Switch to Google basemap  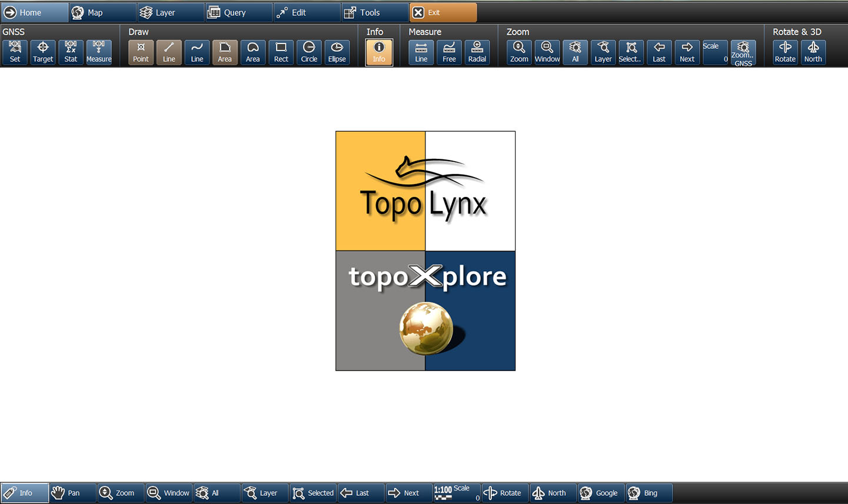[600, 493]
